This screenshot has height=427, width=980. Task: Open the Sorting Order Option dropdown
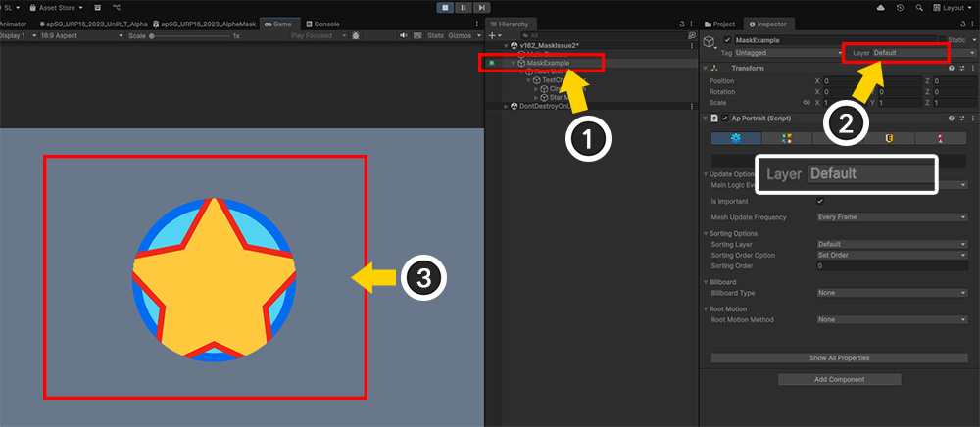(x=892, y=255)
